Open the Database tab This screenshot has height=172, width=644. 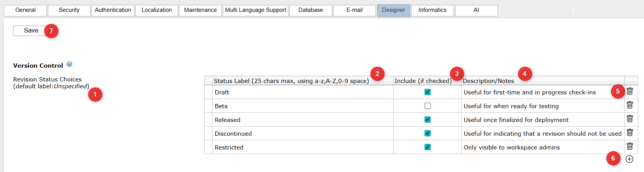click(311, 10)
